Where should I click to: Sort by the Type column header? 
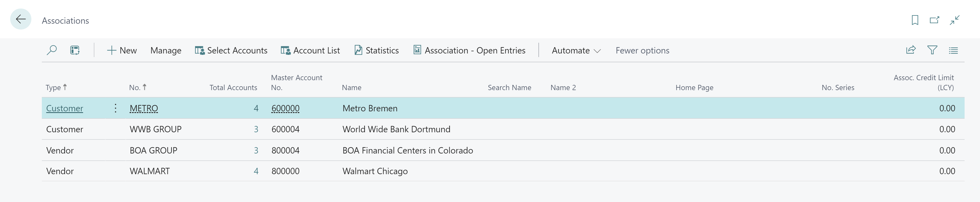tap(56, 87)
